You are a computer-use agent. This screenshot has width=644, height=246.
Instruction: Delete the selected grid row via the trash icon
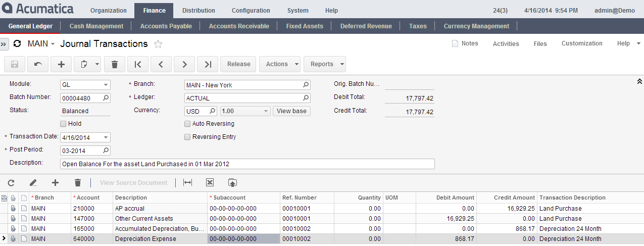point(78,183)
